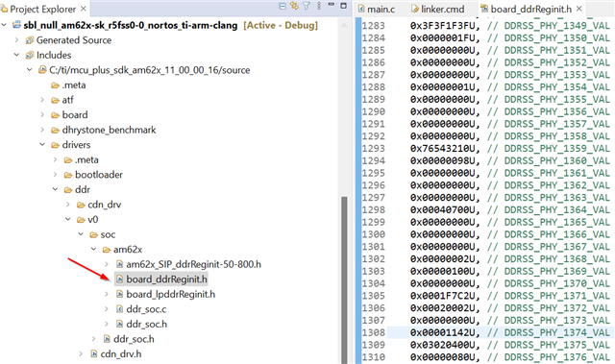This screenshot has width=615, height=364.
Task: Select ddr_soc.h inside the am62x folder
Action: tap(146, 324)
